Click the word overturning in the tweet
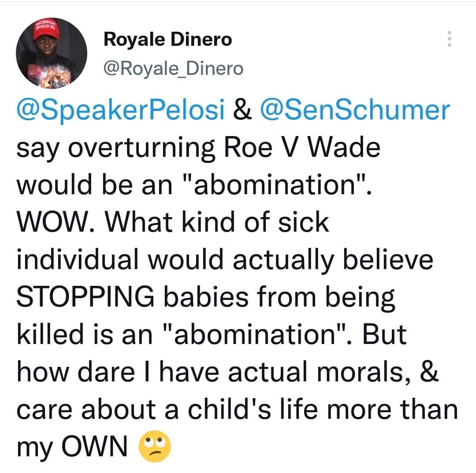Image resolution: width=476 pixels, height=473 pixels. pyautogui.click(x=142, y=149)
